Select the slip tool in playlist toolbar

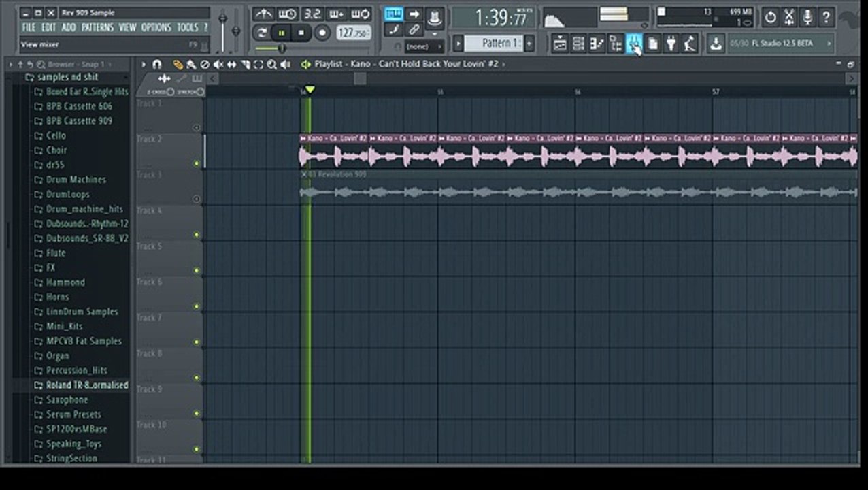coord(232,65)
